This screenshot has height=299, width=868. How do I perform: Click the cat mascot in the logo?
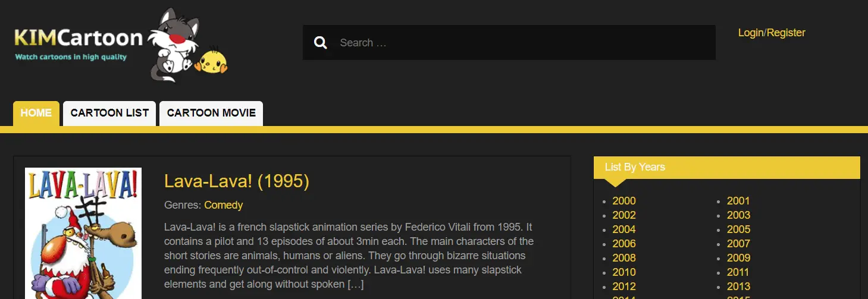click(170, 45)
